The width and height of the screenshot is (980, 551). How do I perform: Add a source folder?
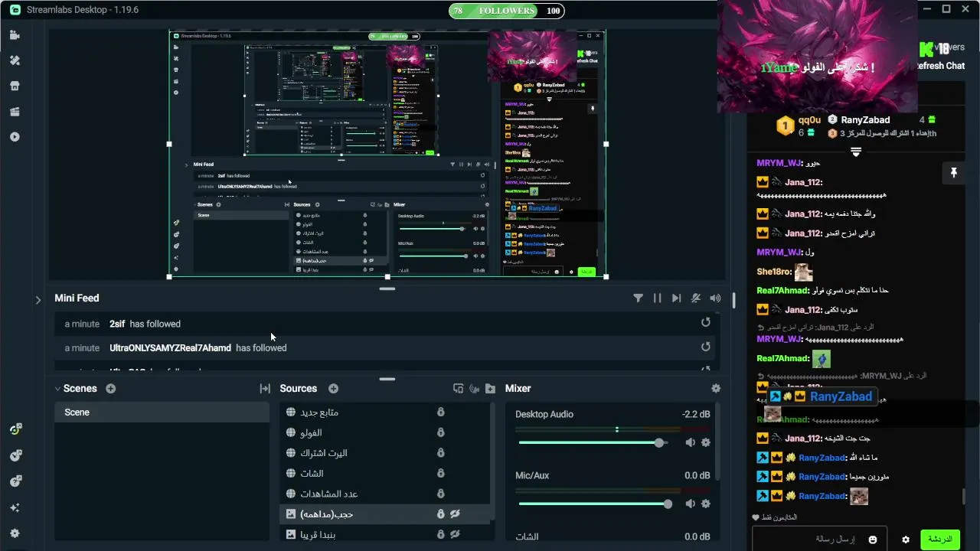click(x=490, y=389)
